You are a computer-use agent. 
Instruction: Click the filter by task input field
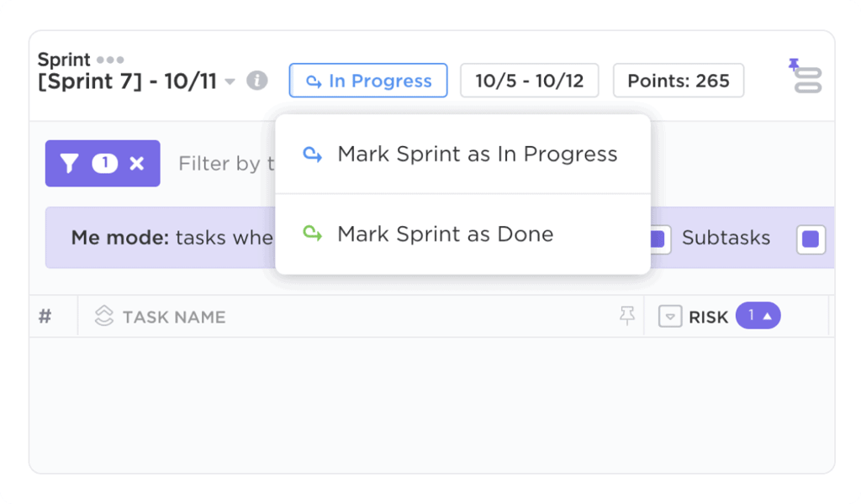click(x=223, y=163)
